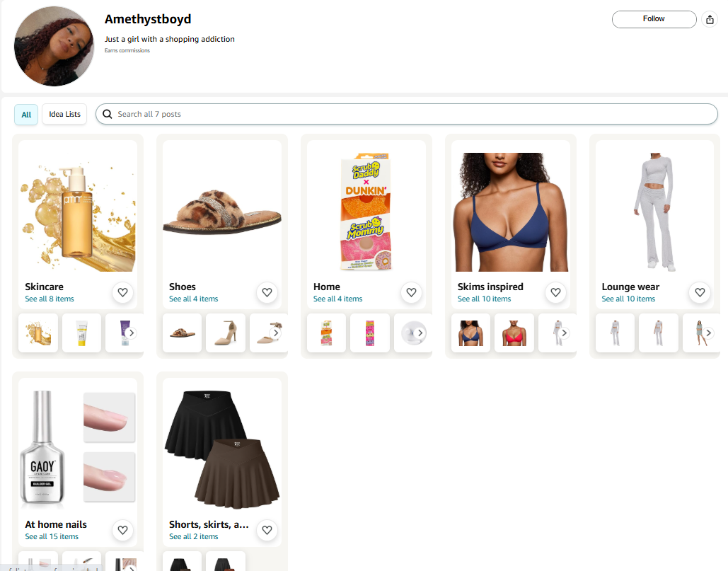This screenshot has width=728, height=571.
Task: Click the Search all 7 posts field
Action: coord(406,114)
